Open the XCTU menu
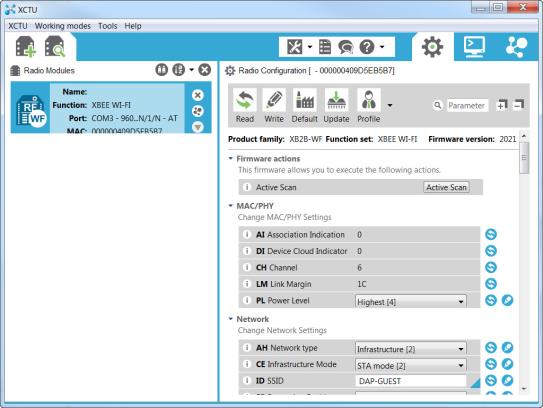 click(18, 26)
